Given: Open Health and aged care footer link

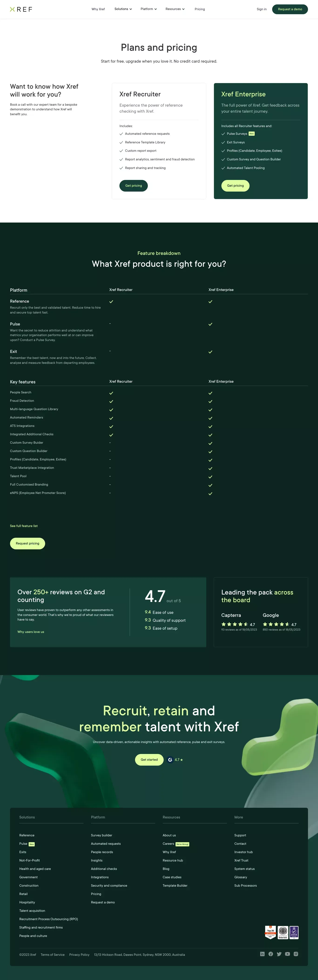Looking at the screenshot, I should [x=35, y=869].
